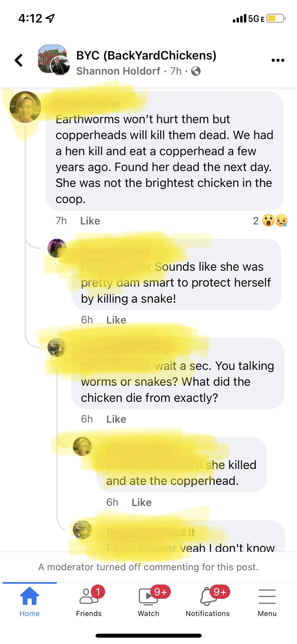The image size is (297, 644).
Task: Tap the first commenter's profile avatar
Action: [26, 107]
